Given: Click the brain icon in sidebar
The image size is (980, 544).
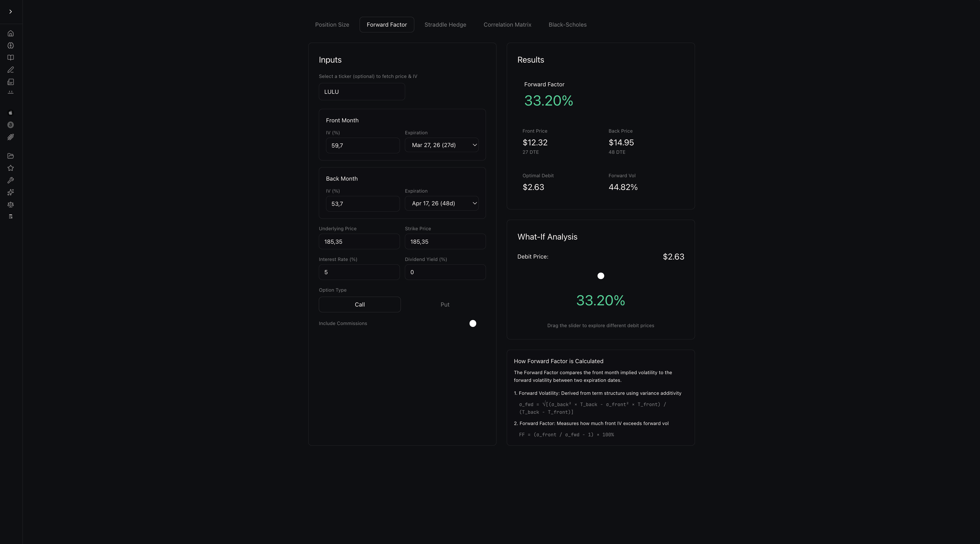Looking at the screenshot, I should coord(11,46).
